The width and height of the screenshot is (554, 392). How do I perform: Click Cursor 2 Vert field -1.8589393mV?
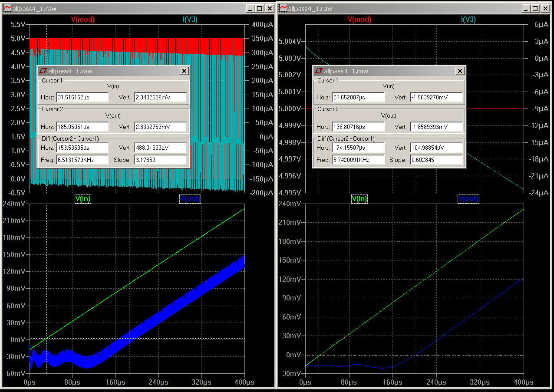click(436, 127)
